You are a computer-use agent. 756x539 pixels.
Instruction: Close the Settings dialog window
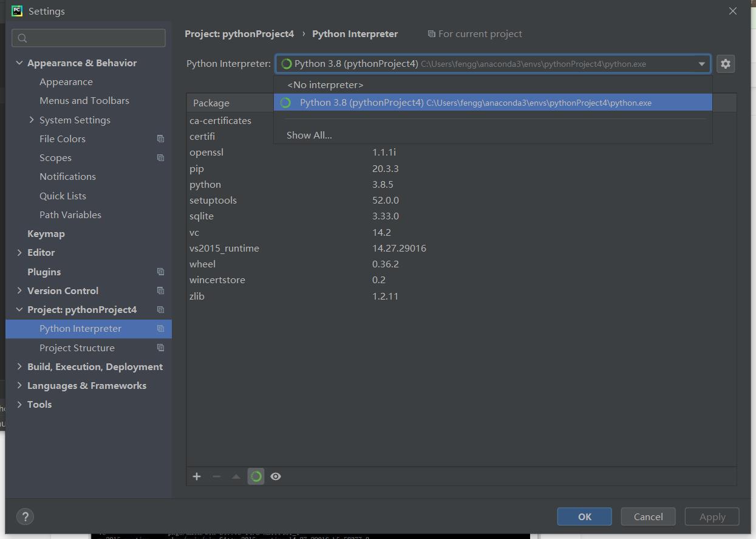[733, 11]
